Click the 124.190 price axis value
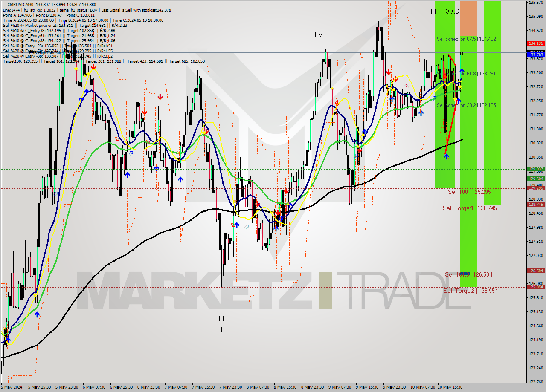 click(x=536, y=340)
